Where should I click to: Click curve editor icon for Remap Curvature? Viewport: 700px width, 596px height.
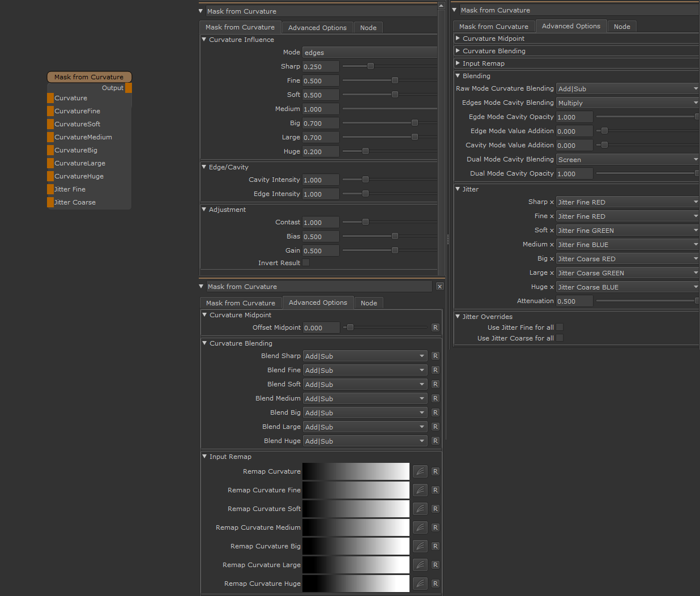pyautogui.click(x=420, y=471)
